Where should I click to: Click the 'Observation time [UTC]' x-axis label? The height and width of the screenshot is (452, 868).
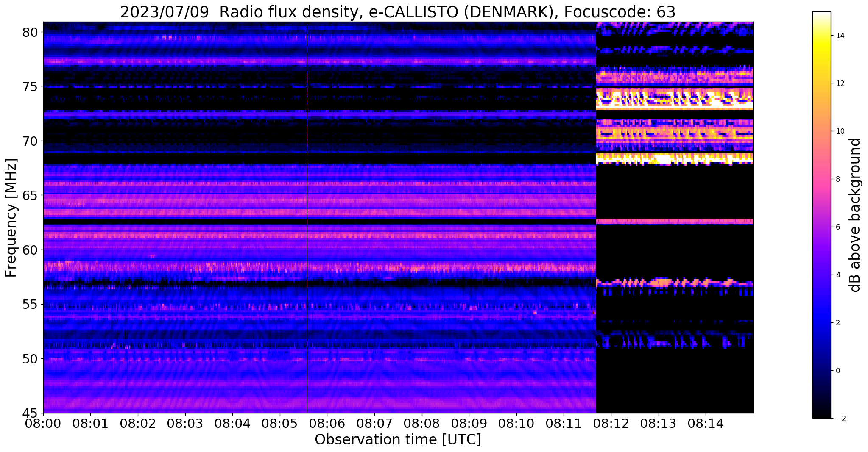pyautogui.click(x=398, y=440)
